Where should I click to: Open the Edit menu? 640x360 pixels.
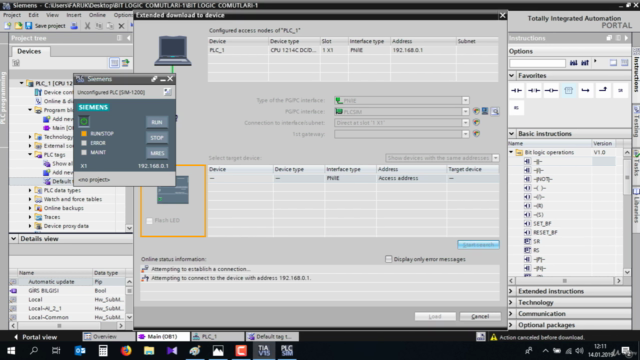coord(33,15)
